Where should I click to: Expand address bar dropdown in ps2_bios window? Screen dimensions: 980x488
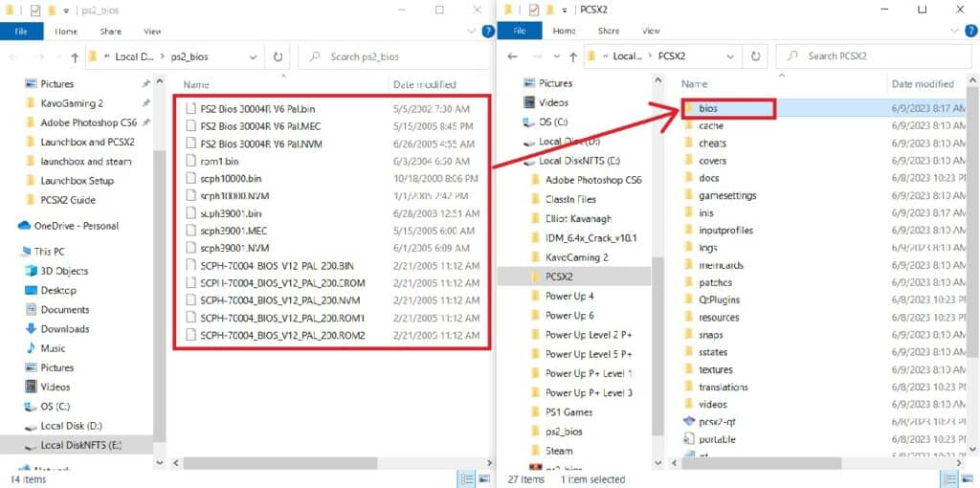click(253, 56)
